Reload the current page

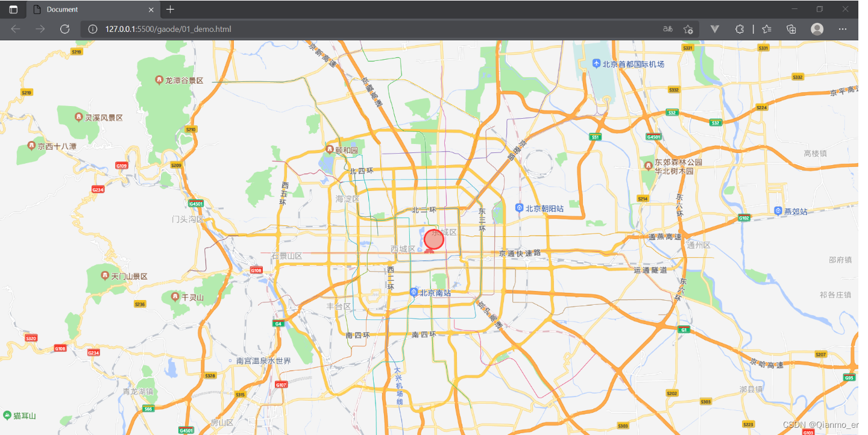tap(64, 29)
